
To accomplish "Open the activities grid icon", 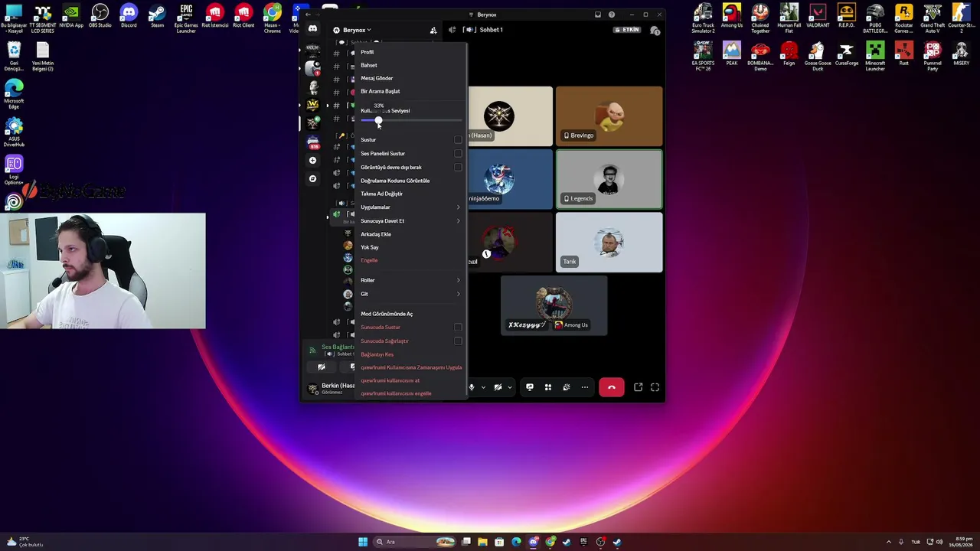I will coord(547,387).
